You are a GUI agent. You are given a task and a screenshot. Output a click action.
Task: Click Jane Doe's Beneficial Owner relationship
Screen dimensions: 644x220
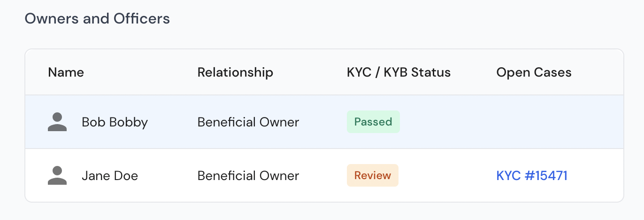(x=248, y=176)
